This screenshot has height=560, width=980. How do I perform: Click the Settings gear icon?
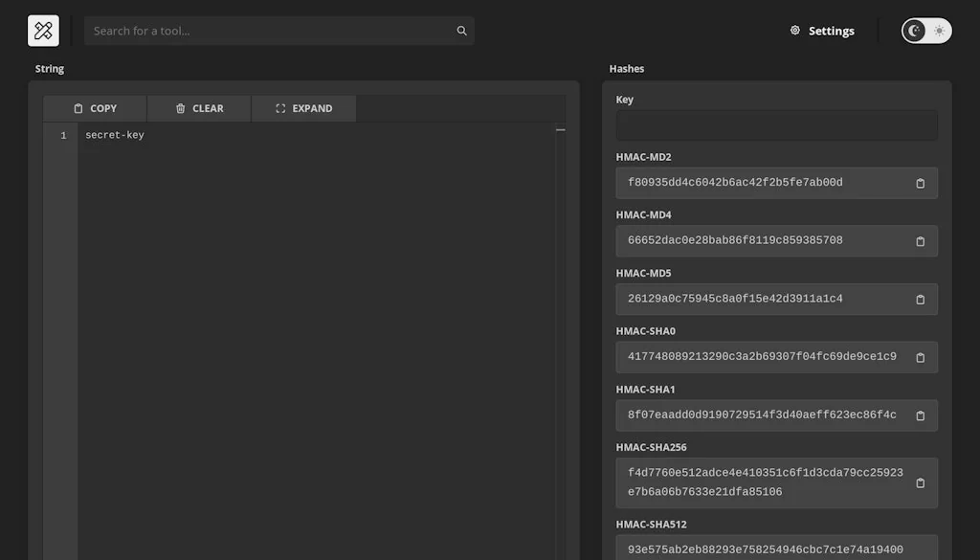795,30
